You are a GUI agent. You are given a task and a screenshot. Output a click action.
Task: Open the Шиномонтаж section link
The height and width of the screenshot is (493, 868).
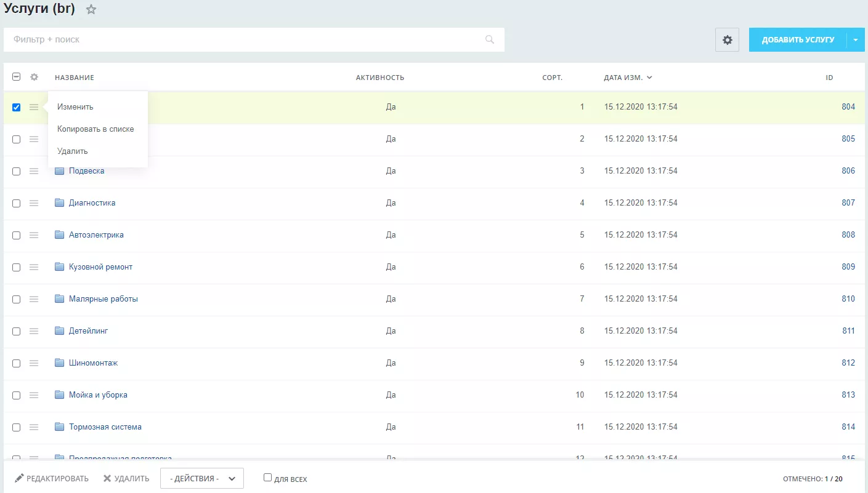click(93, 363)
